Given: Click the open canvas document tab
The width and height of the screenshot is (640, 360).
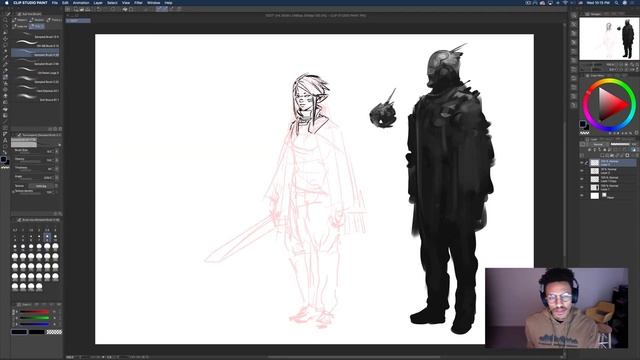Looking at the screenshot, I should 78,20.
